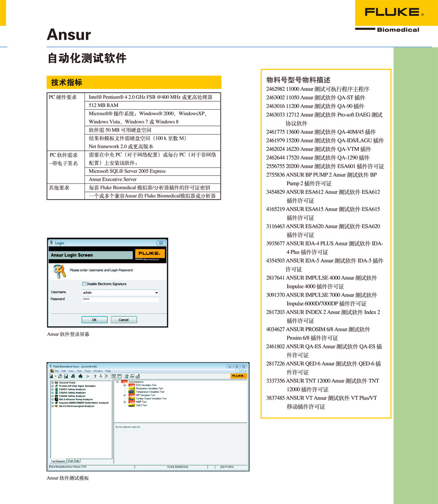Expand the ESA612 Safety Analyzer node
Screen dimensions: 438x504
pos(52,389)
